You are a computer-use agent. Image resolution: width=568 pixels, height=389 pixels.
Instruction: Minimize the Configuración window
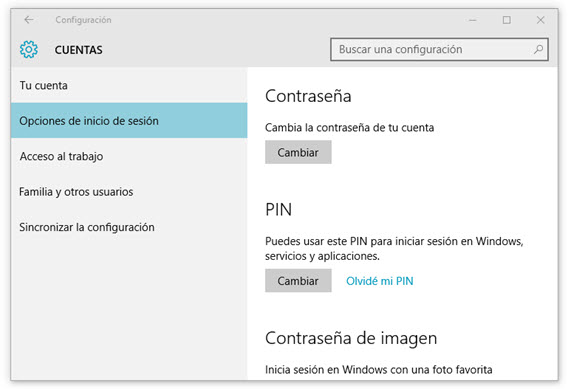(472, 20)
